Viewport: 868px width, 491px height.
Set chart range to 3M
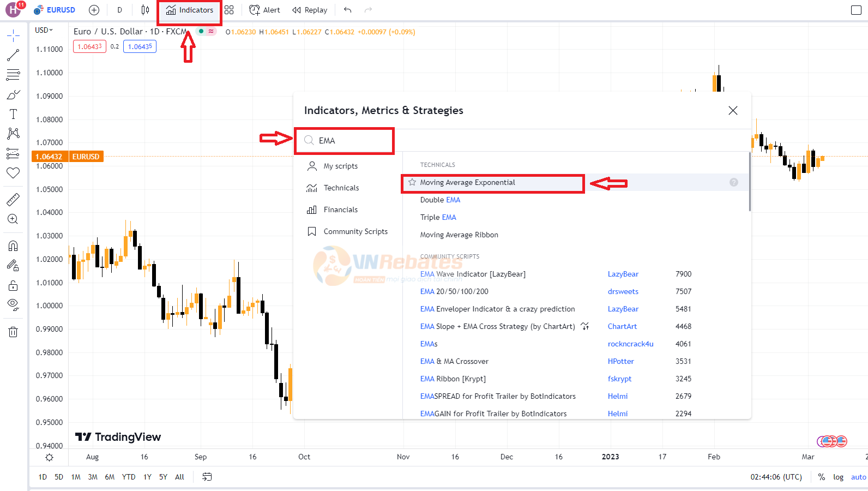93,477
